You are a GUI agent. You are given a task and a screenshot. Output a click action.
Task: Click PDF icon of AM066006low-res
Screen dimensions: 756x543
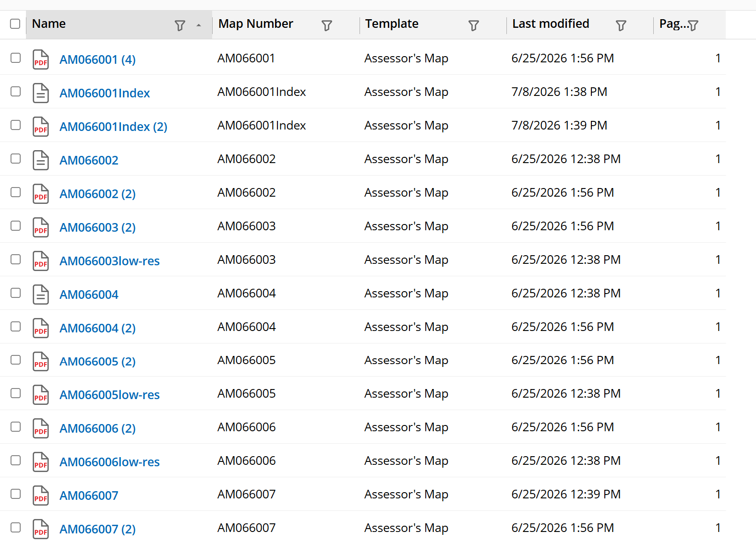point(41,462)
